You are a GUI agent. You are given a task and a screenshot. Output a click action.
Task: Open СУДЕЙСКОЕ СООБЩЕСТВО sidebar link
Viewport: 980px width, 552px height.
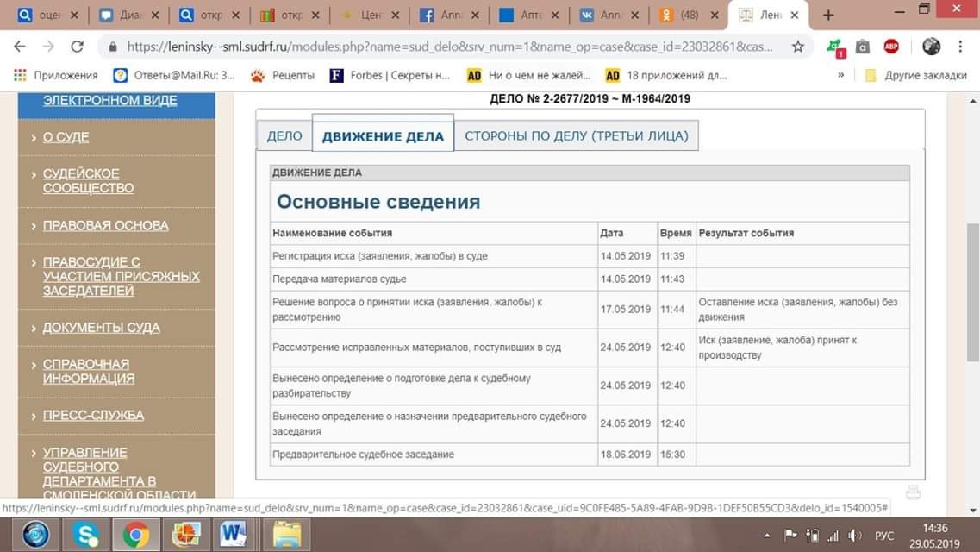click(x=88, y=180)
